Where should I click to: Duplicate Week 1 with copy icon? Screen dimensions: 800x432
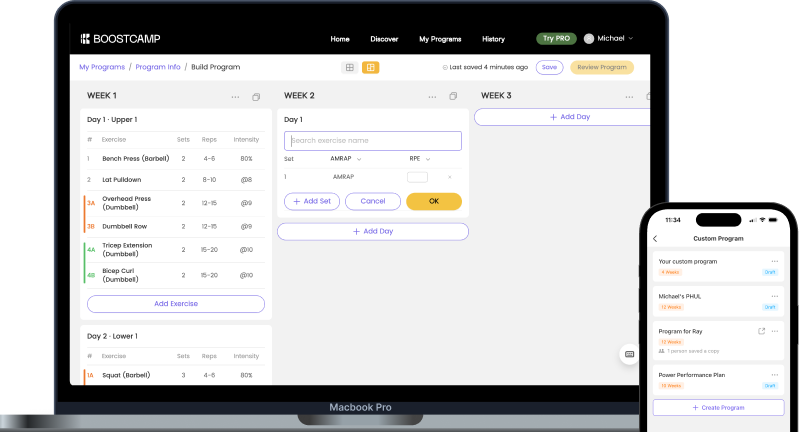(256, 97)
